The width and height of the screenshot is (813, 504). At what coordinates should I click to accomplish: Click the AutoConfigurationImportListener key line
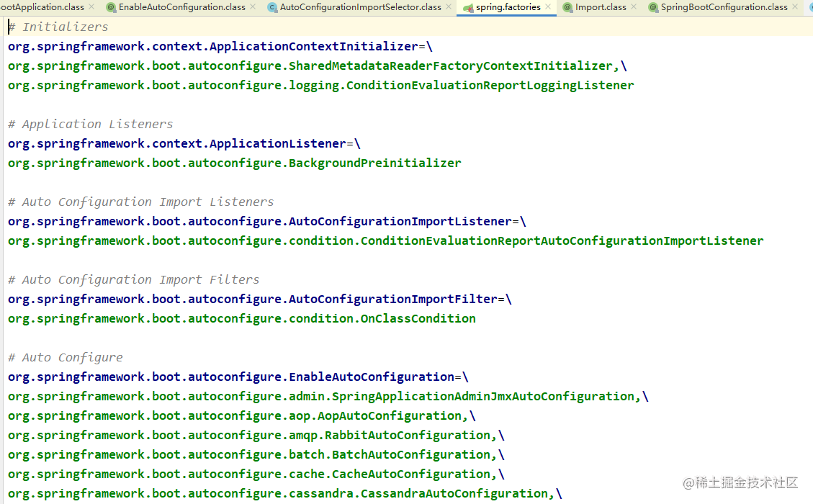(267, 222)
